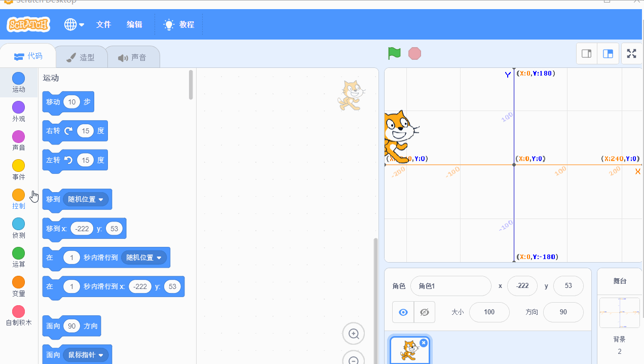Open 随机位置 dropdown in 移到 block
644x364 pixels.
[x=86, y=200]
